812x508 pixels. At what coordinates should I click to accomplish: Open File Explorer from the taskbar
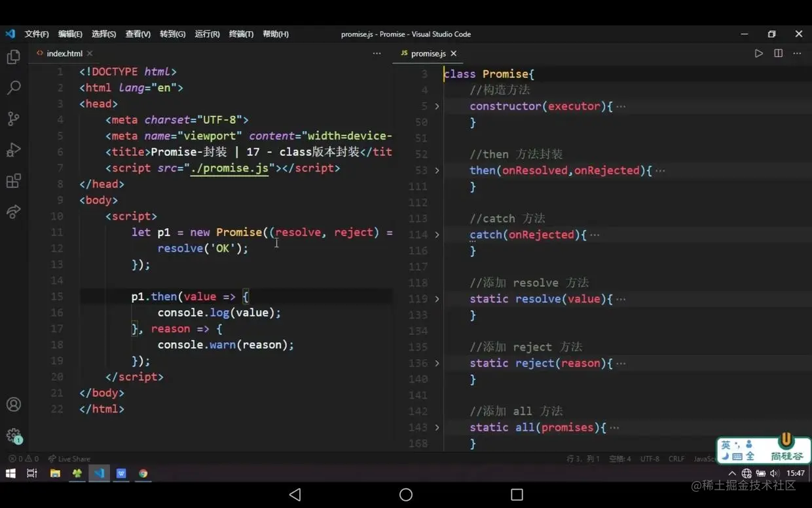(x=55, y=473)
